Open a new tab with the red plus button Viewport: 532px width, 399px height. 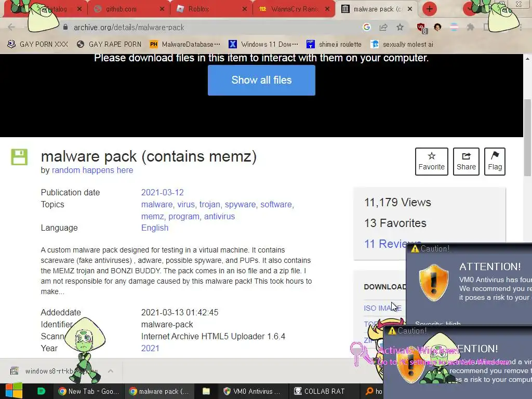[x=429, y=9]
